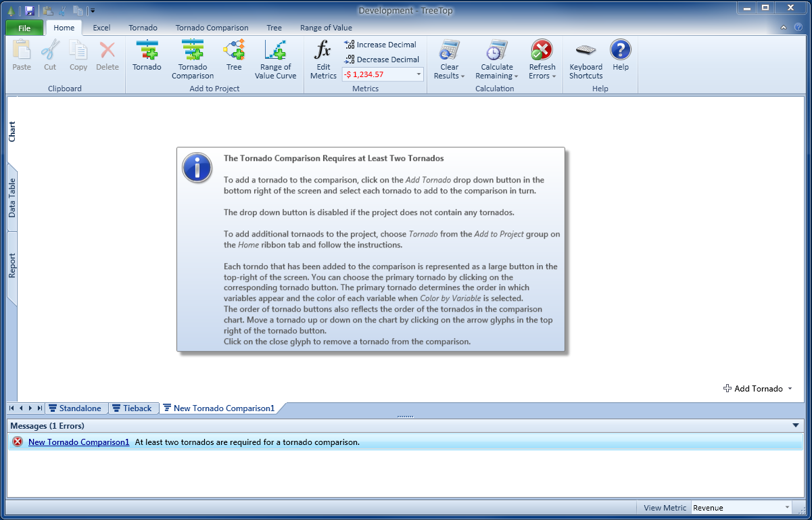Save the project from the quick access toolbar

30,10
